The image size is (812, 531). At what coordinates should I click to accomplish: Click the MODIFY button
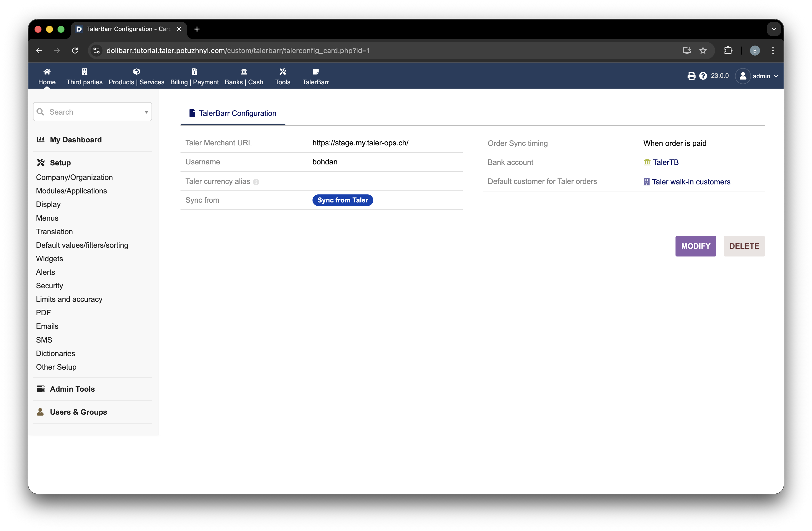[695, 246]
